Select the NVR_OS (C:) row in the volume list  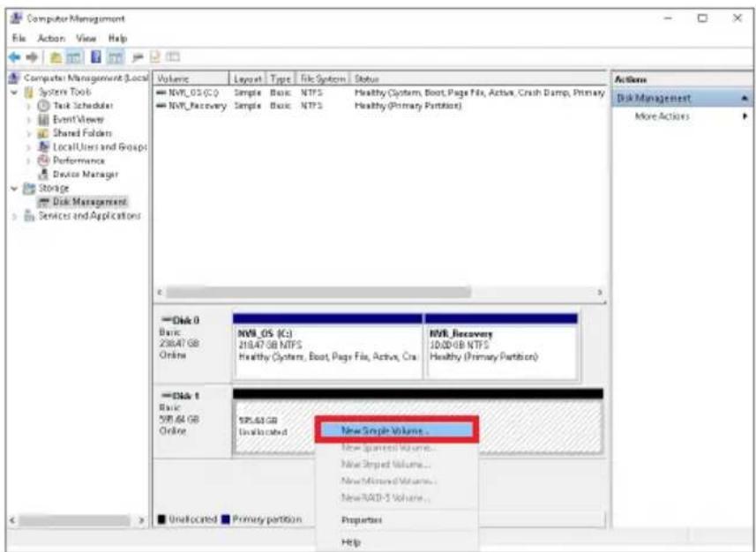point(380,93)
